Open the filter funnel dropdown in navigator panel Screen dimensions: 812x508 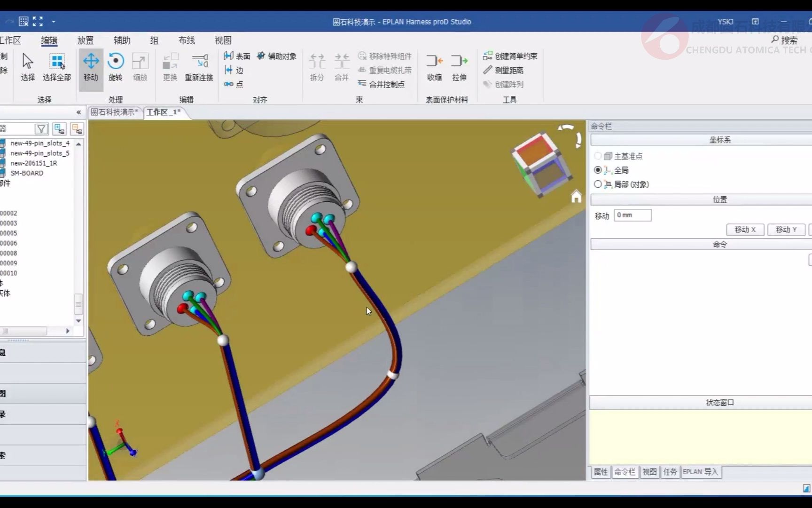click(x=41, y=128)
